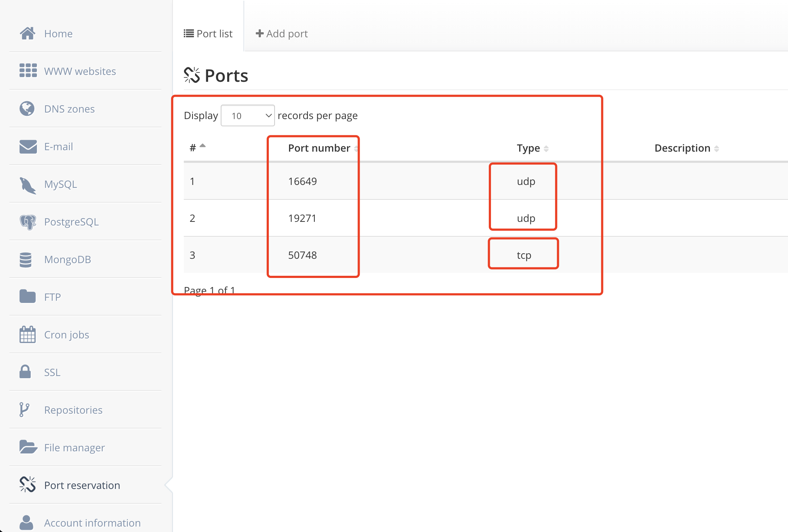Open the Add port tab
788x532 pixels.
(x=282, y=34)
